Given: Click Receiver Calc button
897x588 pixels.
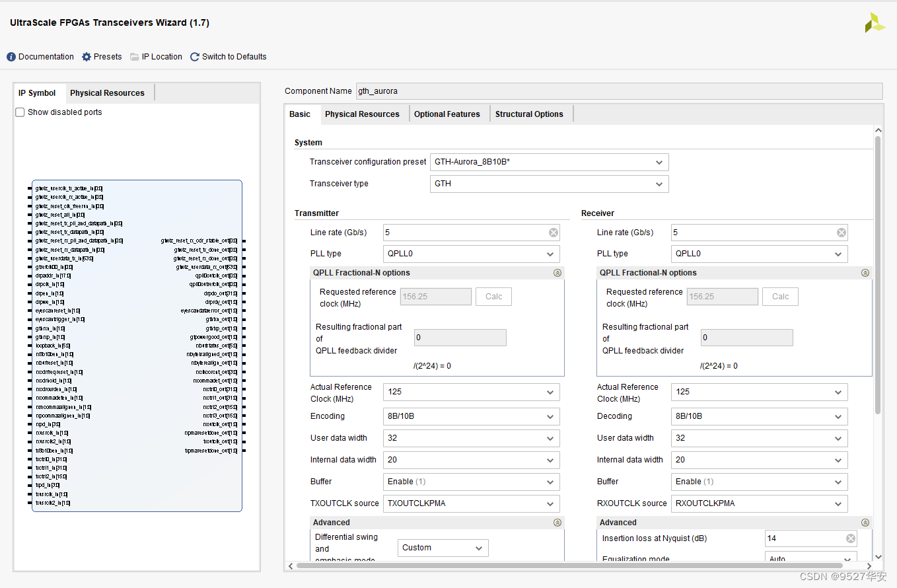Looking at the screenshot, I should [780, 297].
